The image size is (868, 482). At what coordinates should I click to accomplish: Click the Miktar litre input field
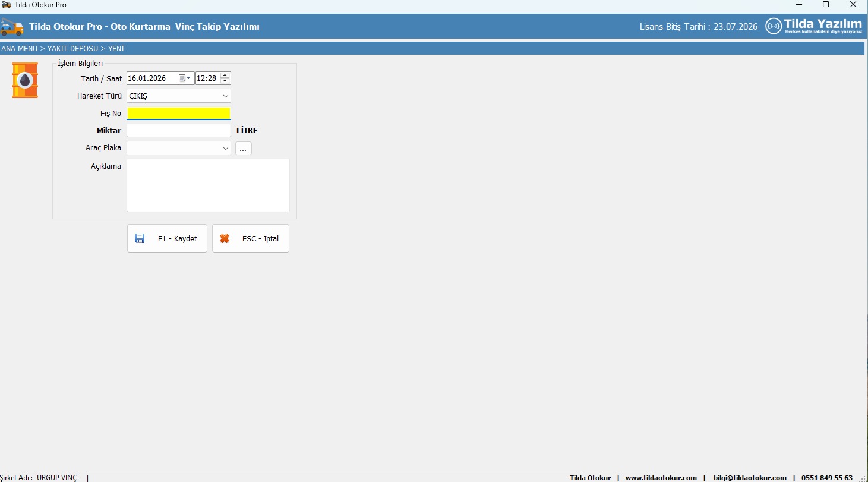(178, 131)
